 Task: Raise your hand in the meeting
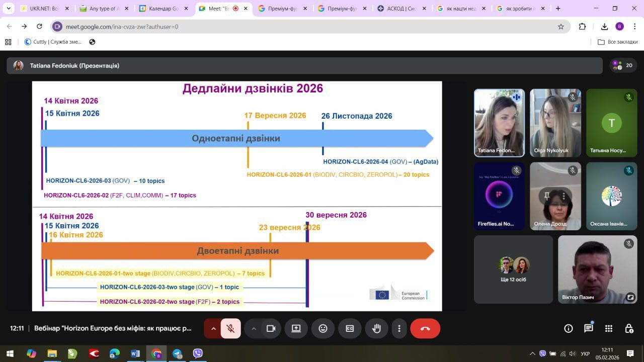[x=376, y=328]
